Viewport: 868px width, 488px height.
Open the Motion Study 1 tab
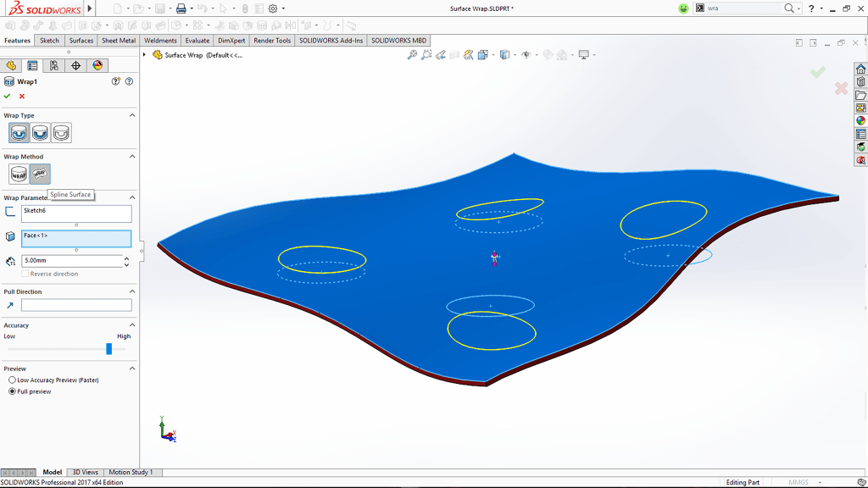click(x=131, y=472)
